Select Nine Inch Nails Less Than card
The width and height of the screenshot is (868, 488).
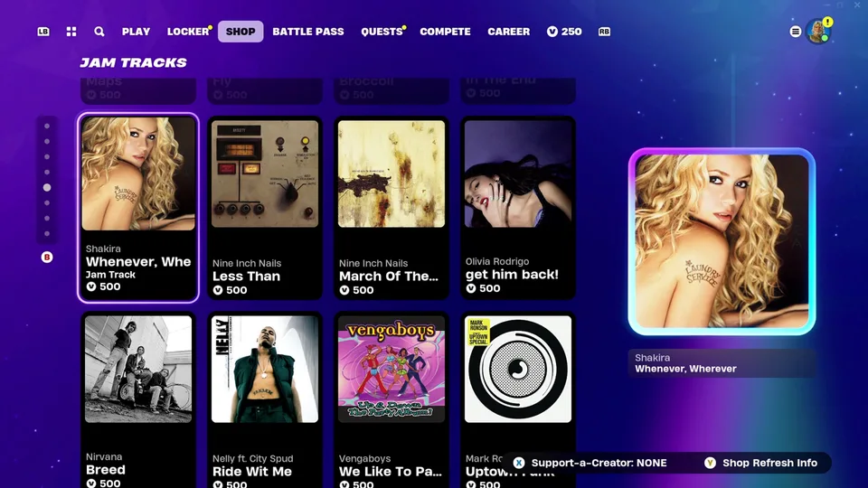point(265,208)
